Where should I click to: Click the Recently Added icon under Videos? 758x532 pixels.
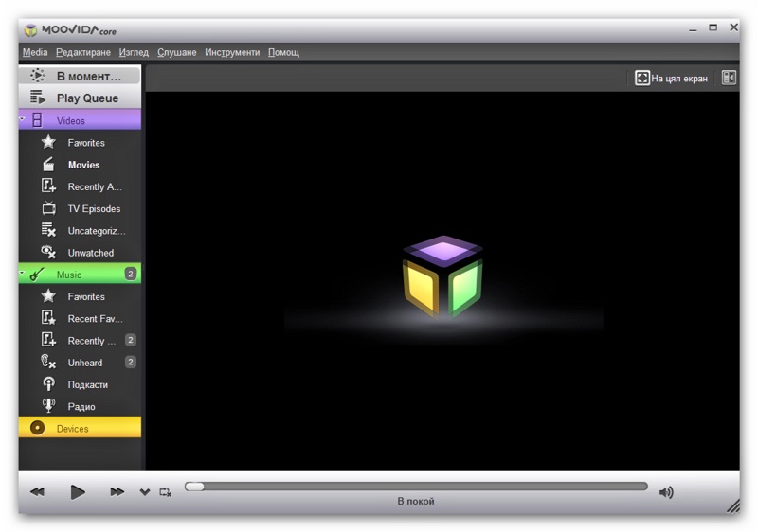tap(48, 186)
